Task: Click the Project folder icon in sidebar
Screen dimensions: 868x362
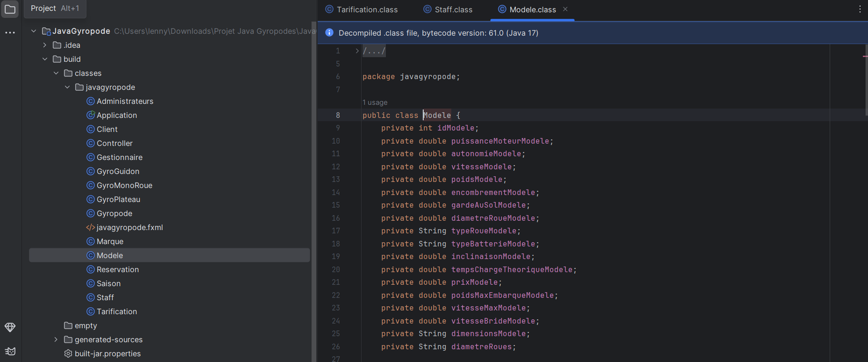Action: pyautogui.click(x=10, y=9)
